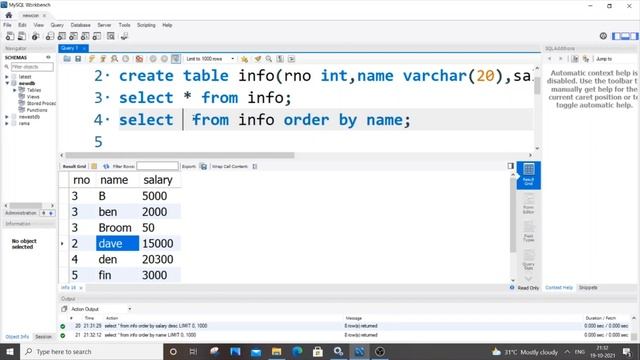The image size is (640, 360).
Task: Click Explain query magnifier icon
Action: [x=114, y=59]
